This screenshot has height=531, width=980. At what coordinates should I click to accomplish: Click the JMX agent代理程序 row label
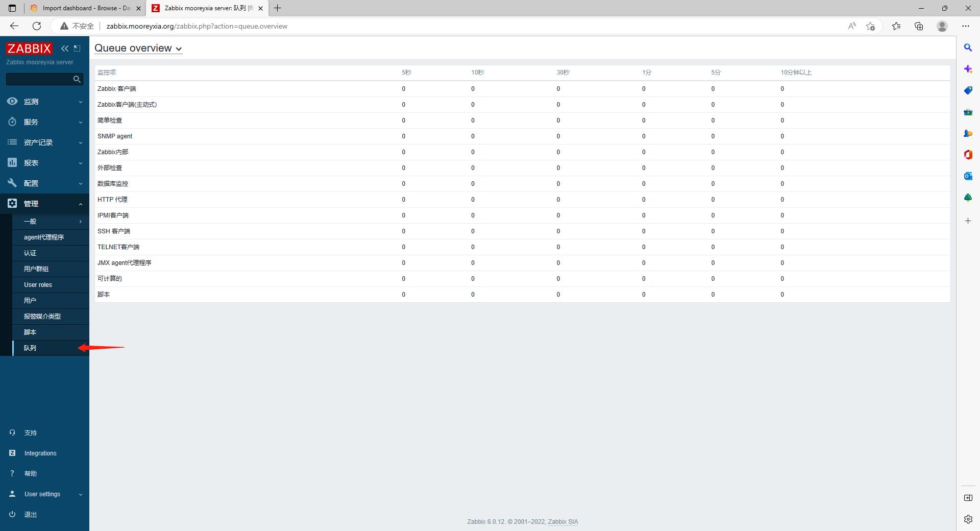(x=125, y=263)
